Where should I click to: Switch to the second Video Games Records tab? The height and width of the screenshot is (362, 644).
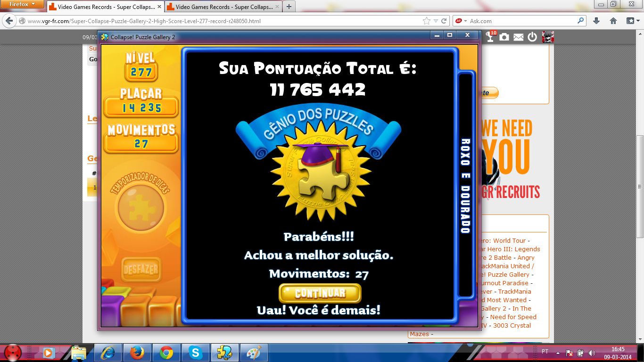click(222, 7)
